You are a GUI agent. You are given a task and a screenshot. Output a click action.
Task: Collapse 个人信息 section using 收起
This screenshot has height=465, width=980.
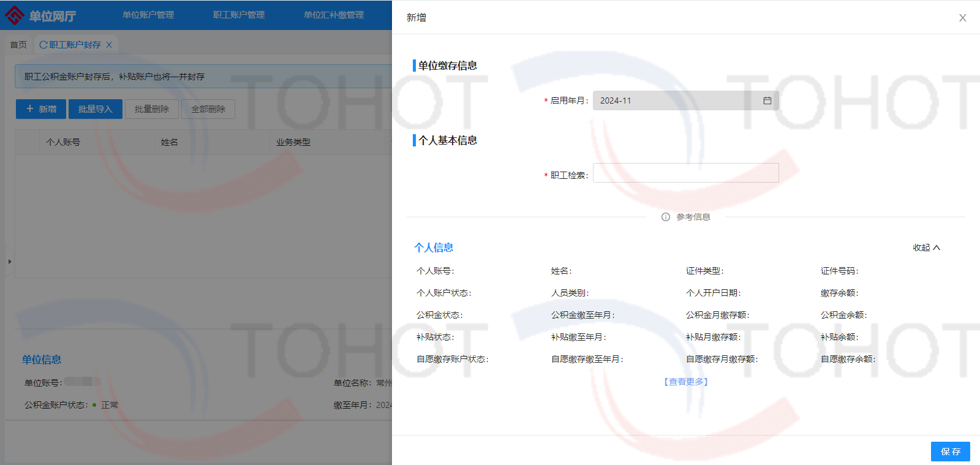click(x=926, y=248)
